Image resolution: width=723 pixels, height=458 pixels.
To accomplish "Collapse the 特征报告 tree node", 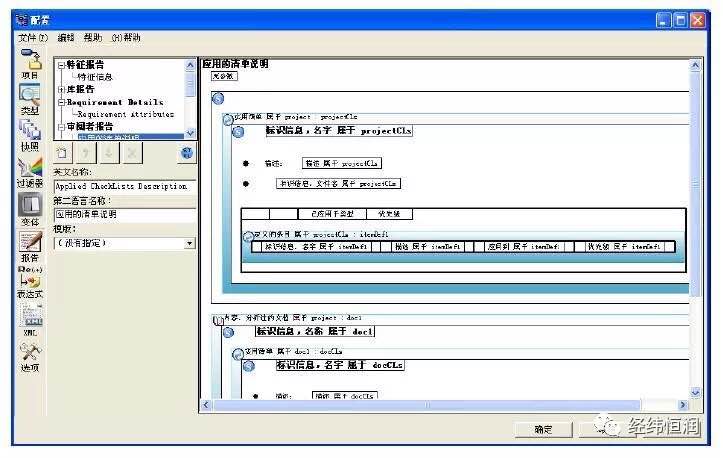I will click(61, 65).
